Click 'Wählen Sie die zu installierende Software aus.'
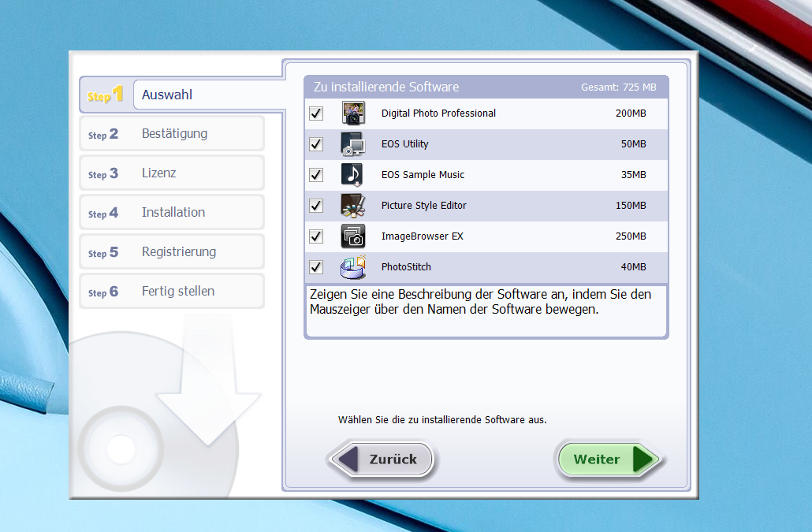The height and width of the screenshot is (532, 812). click(442, 420)
